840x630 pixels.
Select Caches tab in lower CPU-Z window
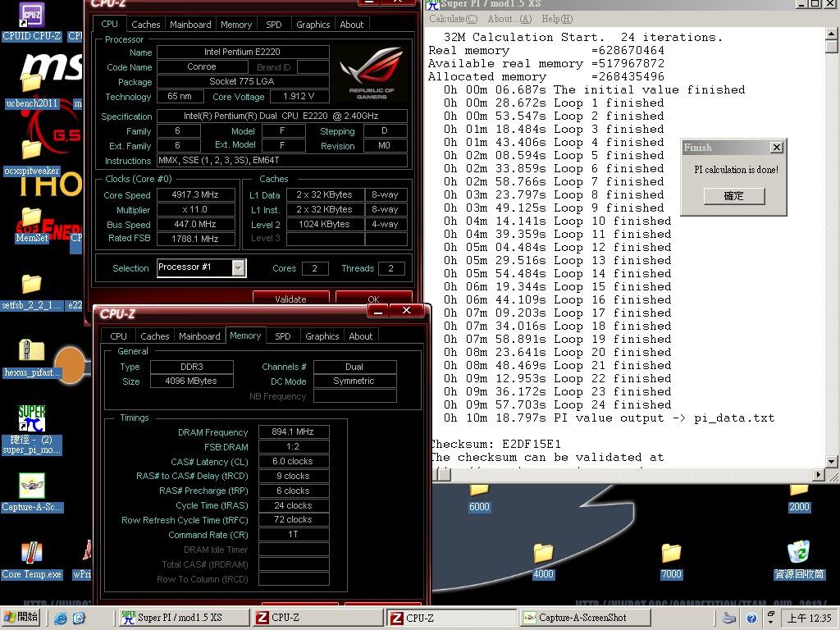pyautogui.click(x=155, y=336)
